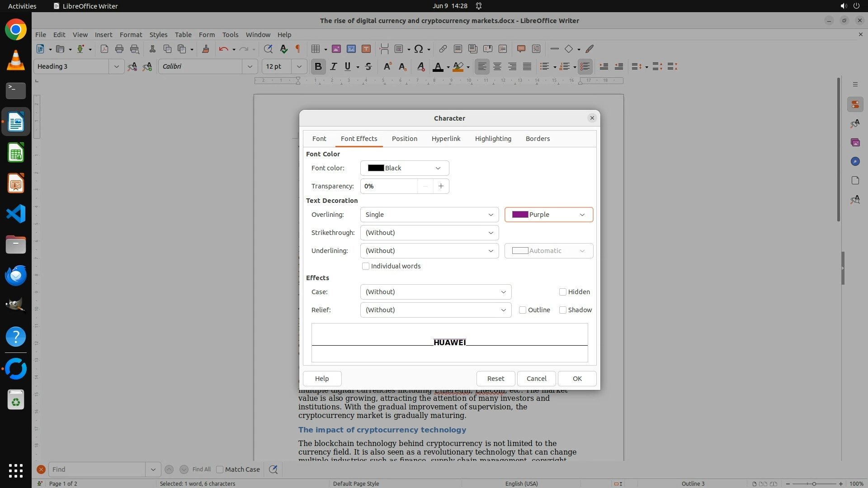Switch to the Position tab
The height and width of the screenshot is (488, 868).
point(404,139)
